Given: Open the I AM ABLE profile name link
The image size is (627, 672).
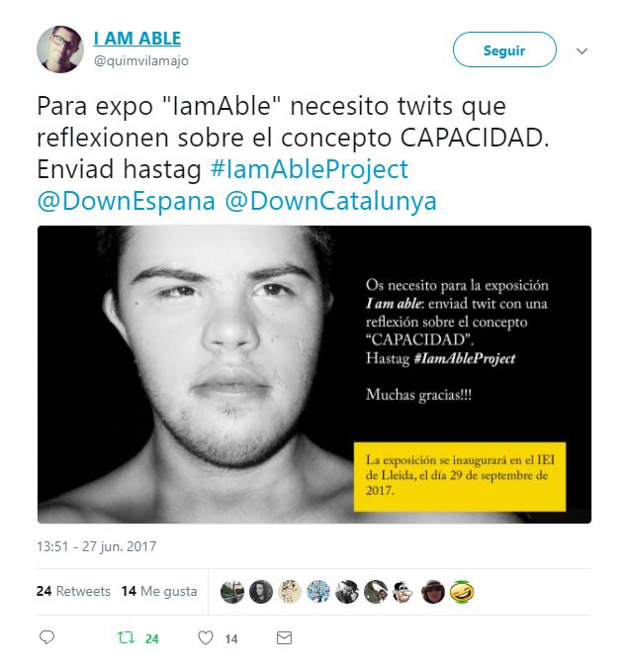Looking at the screenshot, I should point(137,39).
